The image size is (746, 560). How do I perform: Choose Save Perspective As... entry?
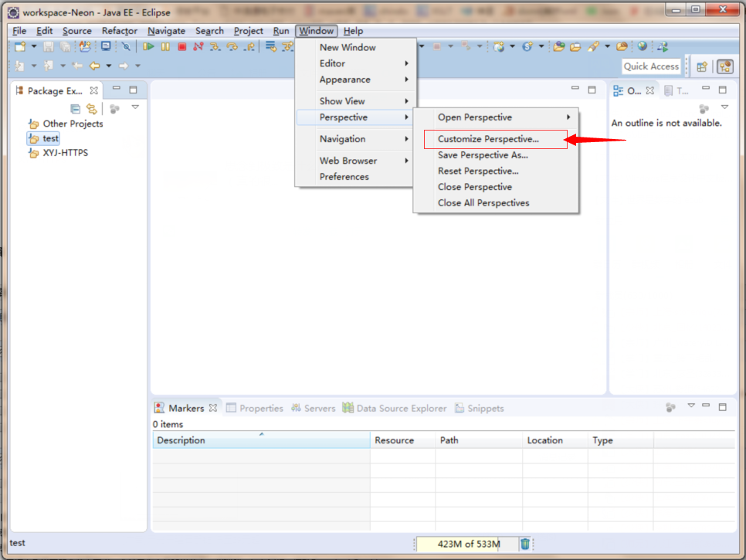[x=496, y=155]
